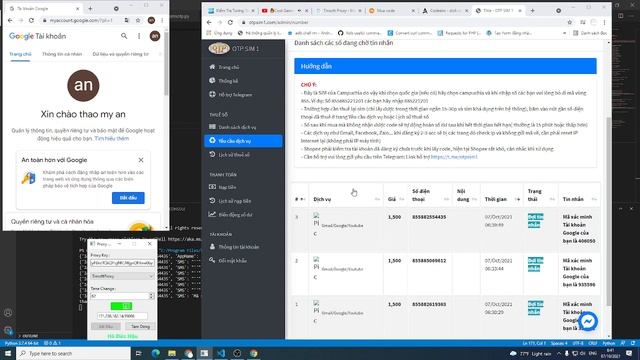This screenshot has height=360, width=640.
Task: Open Google Account three-dot options menu
Action: coord(139,36)
